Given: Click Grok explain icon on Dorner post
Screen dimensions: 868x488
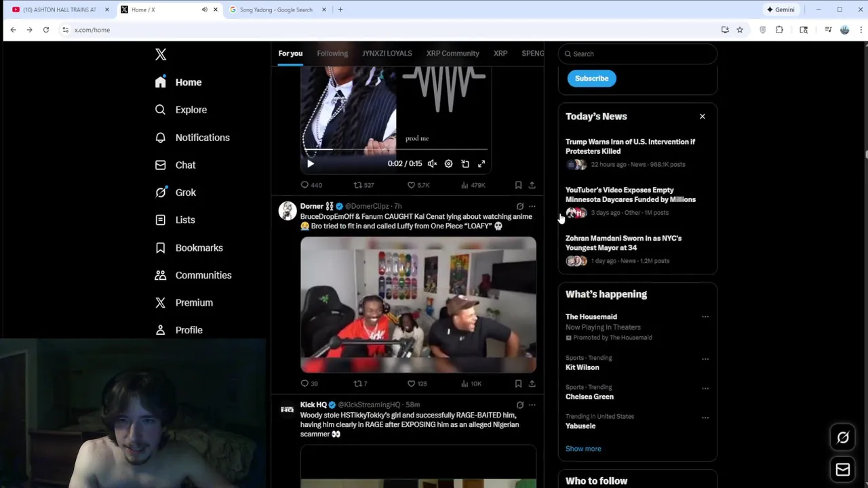Looking at the screenshot, I should pyautogui.click(x=520, y=206).
